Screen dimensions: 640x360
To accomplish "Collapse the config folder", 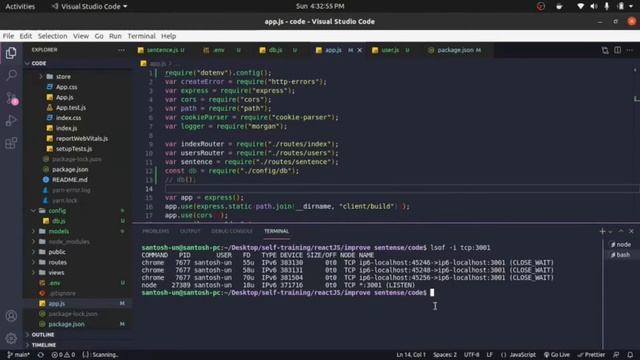I will [x=57, y=211].
